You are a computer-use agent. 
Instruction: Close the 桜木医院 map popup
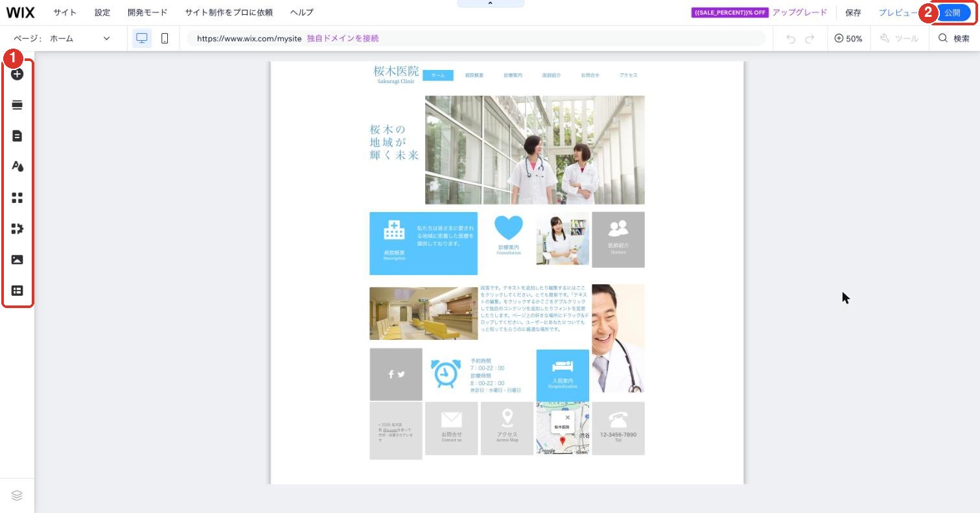click(568, 418)
